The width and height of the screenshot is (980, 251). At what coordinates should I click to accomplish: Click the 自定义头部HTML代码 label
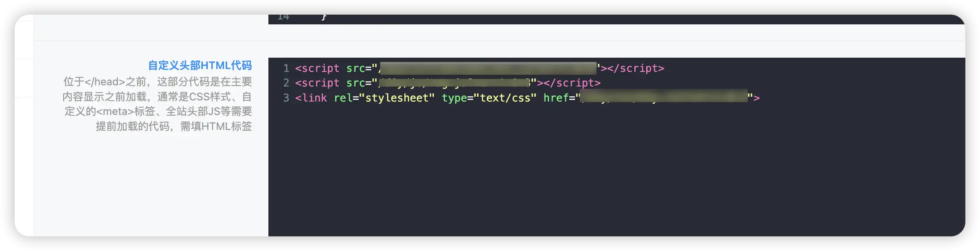point(200,65)
